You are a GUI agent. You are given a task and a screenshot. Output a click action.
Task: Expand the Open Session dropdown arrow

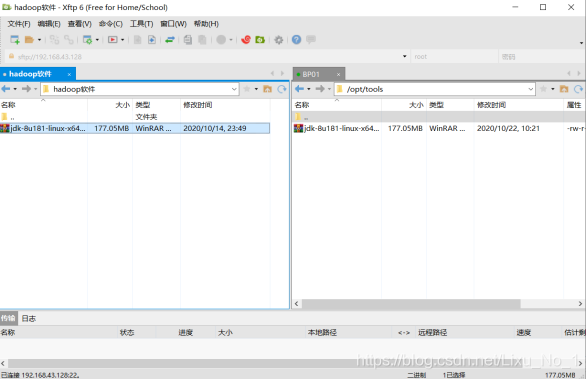coord(39,40)
